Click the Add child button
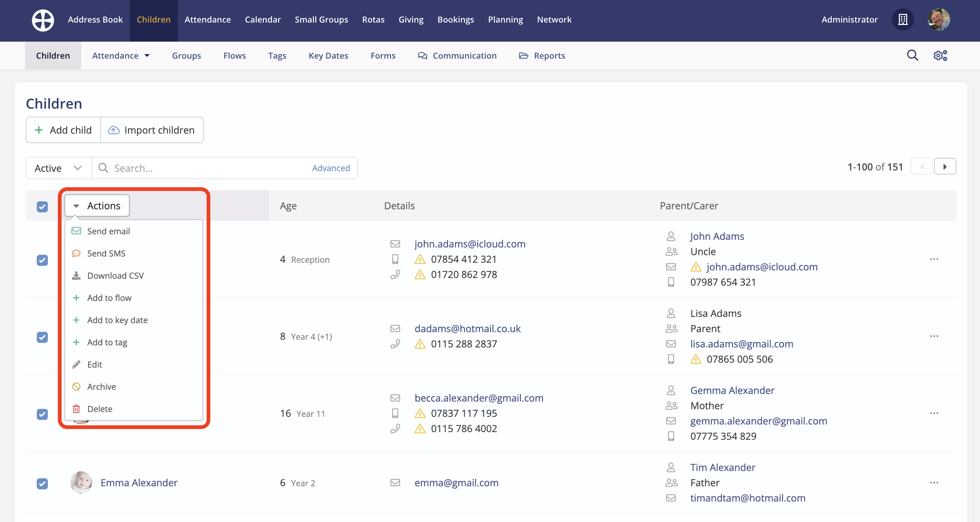Screen dimensions: 980x522 (63, 130)
